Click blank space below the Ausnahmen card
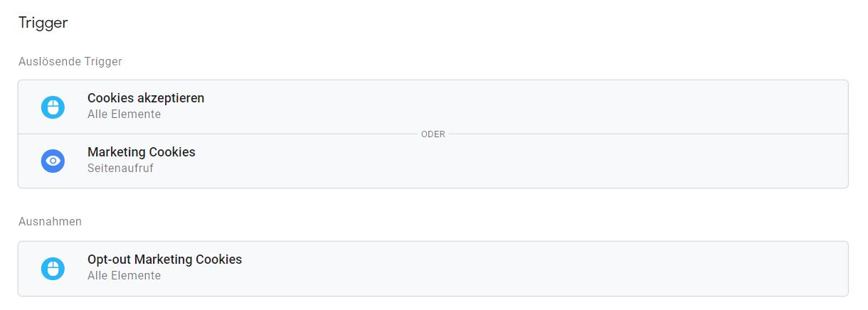 click(x=427, y=304)
